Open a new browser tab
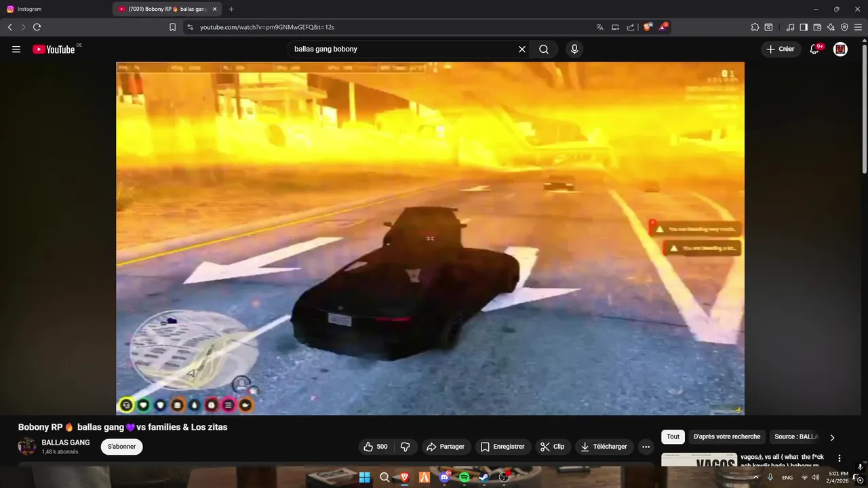This screenshot has width=868, height=488. coord(231,9)
